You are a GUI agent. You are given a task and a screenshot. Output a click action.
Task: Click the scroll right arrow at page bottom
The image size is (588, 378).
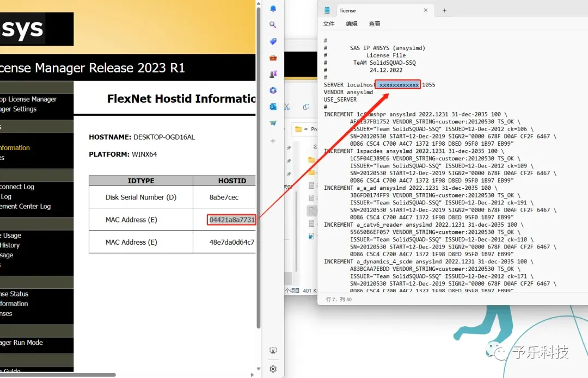(x=252, y=375)
